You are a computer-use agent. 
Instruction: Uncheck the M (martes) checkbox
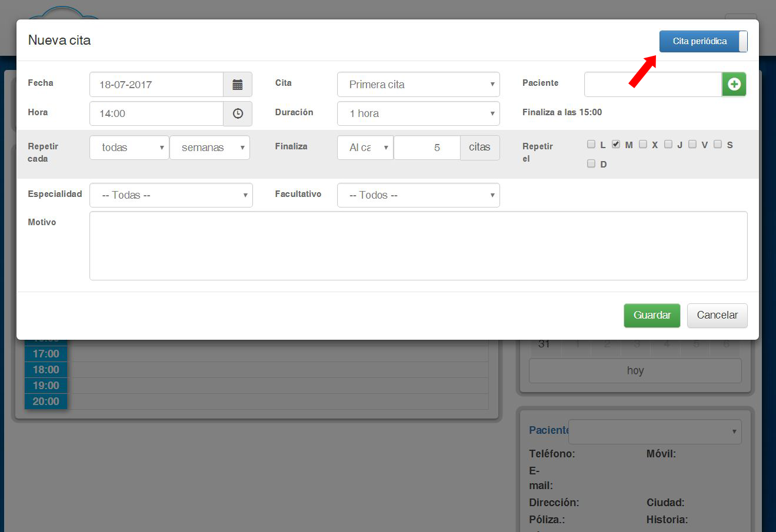click(616, 144)
